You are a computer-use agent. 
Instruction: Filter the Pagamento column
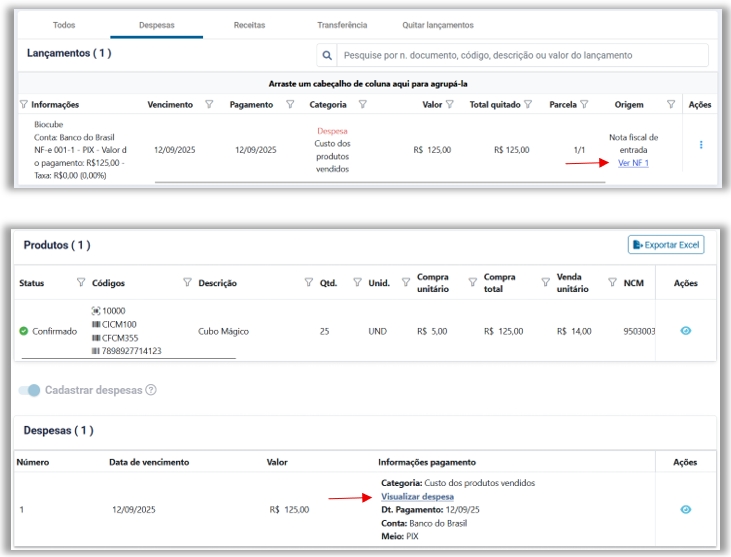290,104
